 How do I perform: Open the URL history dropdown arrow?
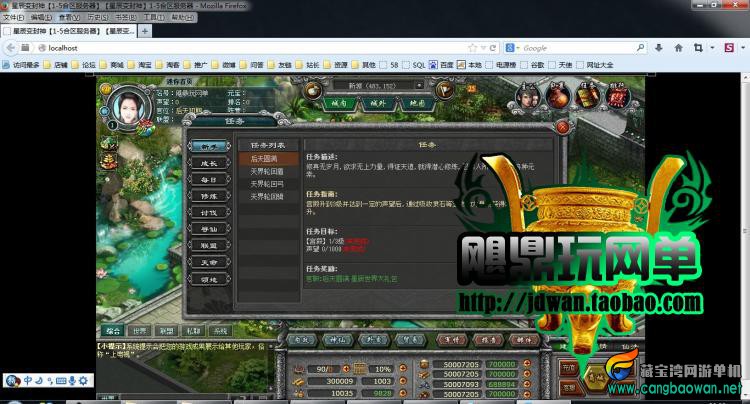click(483, 48)
